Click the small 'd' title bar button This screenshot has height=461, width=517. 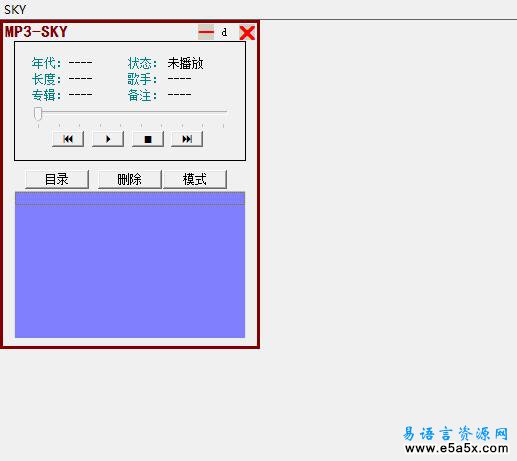click(224, 32)
